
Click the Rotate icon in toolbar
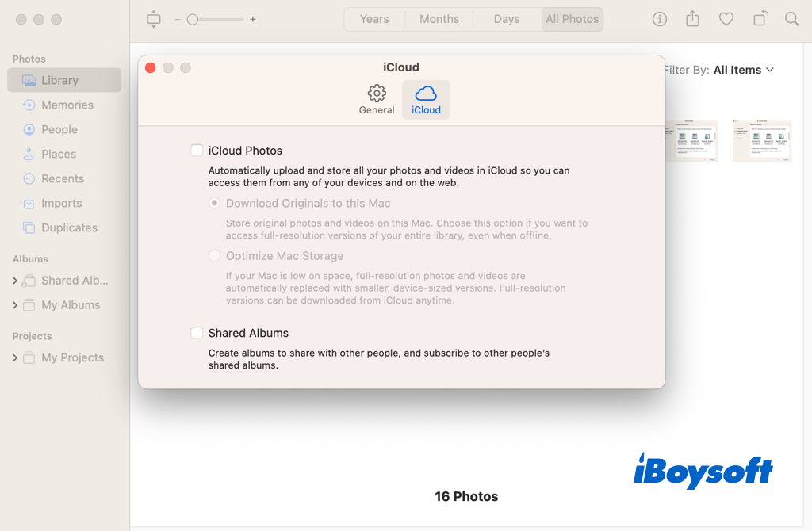pyautogui.click(x=760, y=19)
